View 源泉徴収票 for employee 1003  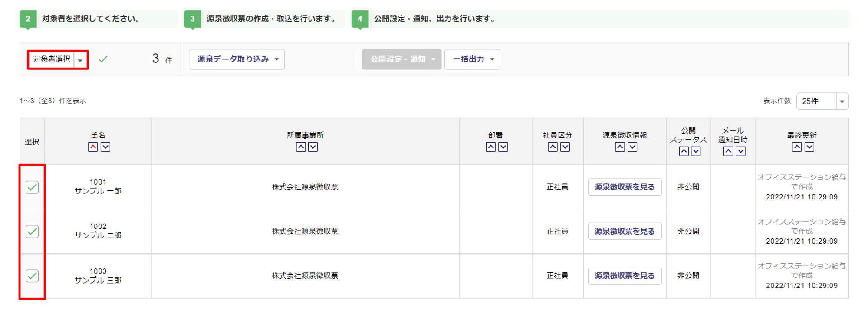(x=625, y=276)
